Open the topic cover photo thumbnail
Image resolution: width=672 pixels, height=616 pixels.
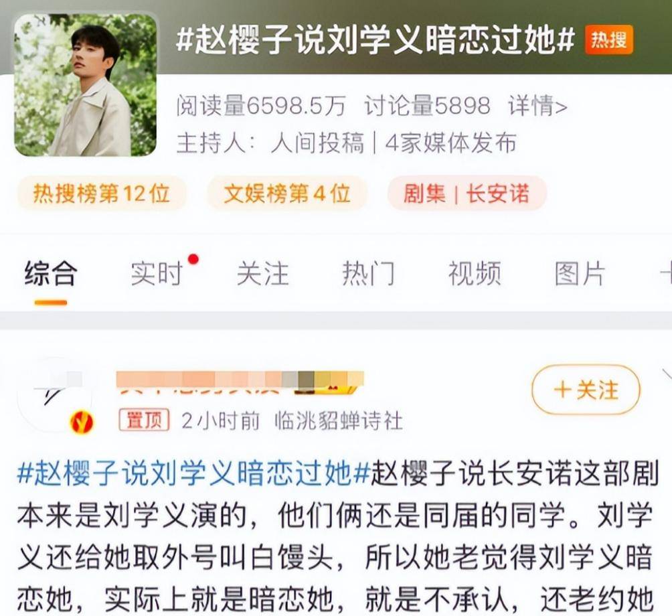pyautogui.click(x=85, y=84)
